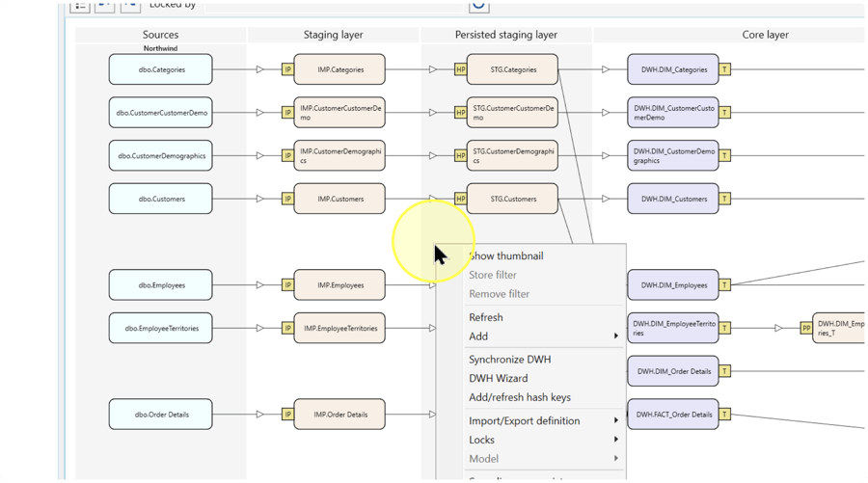Click the T badge on DWH.DIM_Customers
This screenshot has height=483, width=868.
click(x=724, y=200)
